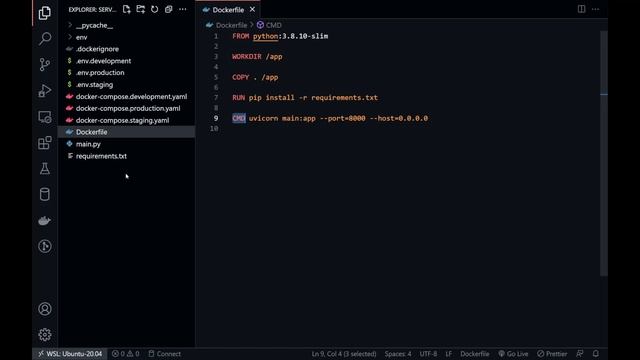Click the feedback icon in status bar
Viewport: 640px width, 360px height.
580,353
